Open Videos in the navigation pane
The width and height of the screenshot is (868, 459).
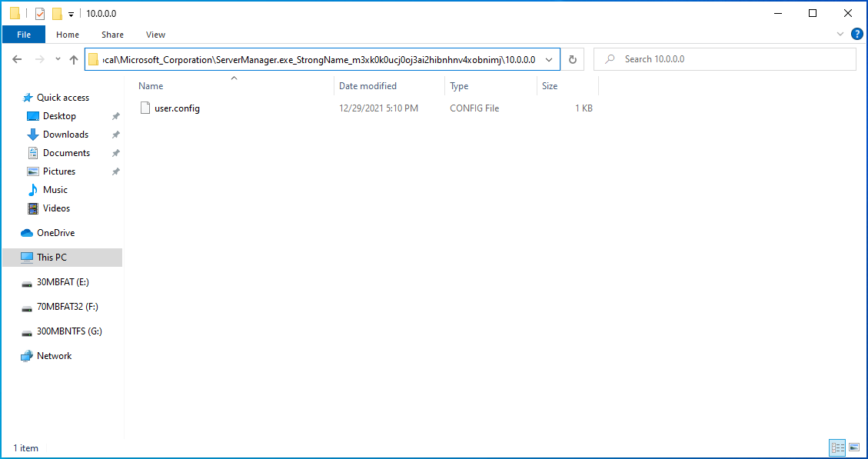[x=56, y=208]
